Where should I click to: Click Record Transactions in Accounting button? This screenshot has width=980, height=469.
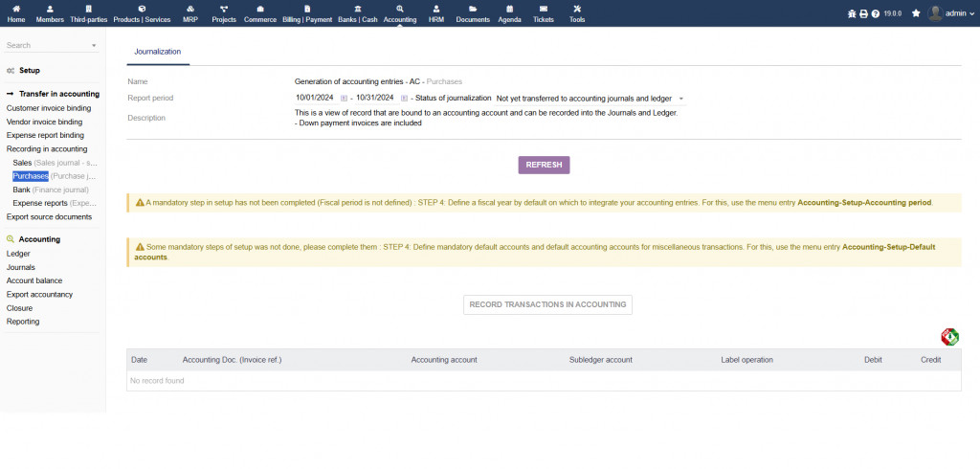pos(547,304)
